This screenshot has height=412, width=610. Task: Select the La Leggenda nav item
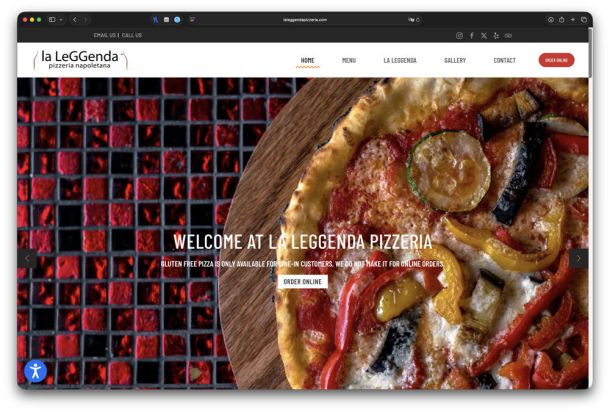[x=400, y=60]
